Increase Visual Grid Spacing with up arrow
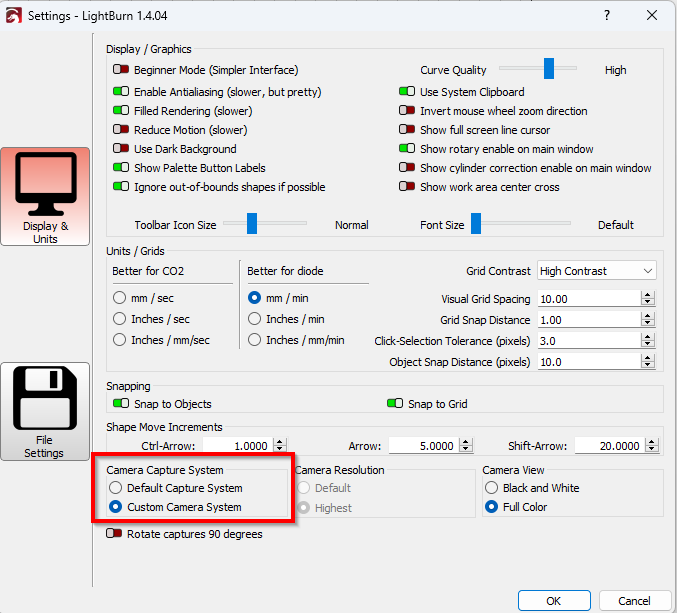The width and height of the screenshot is (677, 613). pyautogui.click(x=648, y=295)
